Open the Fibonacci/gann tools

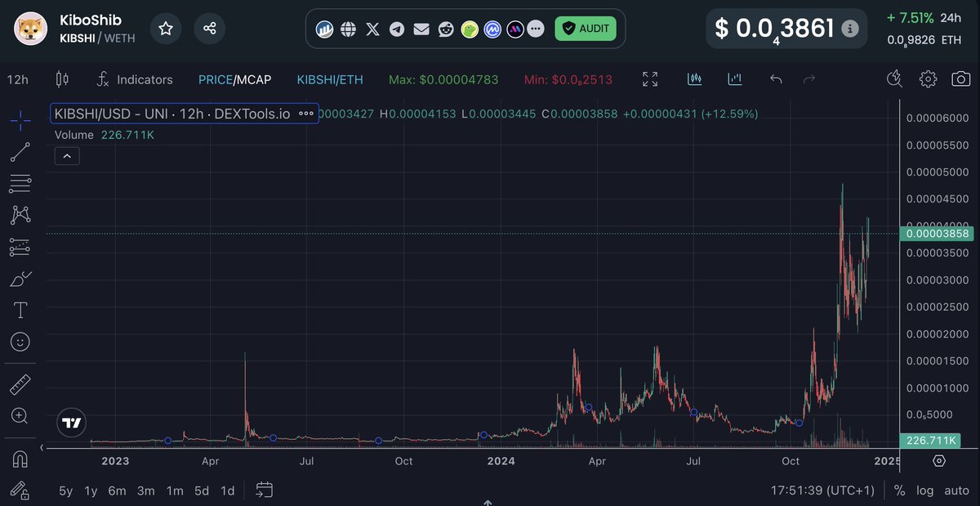pyautogui.click(x=20, y=183)
